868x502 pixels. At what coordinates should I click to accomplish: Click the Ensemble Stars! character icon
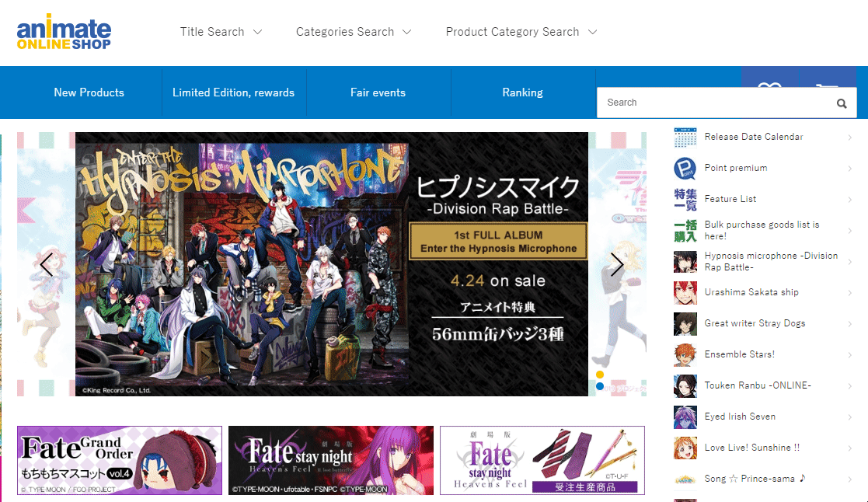[x=685, y=355]
